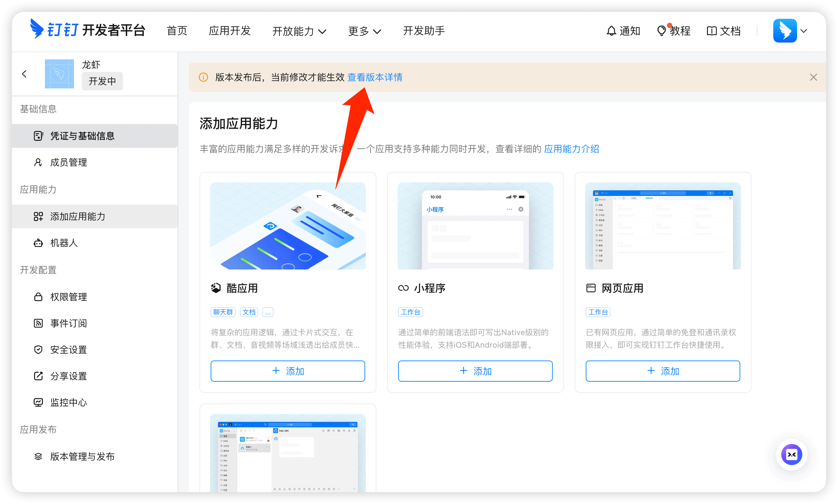Open the docs book icon

711,31
